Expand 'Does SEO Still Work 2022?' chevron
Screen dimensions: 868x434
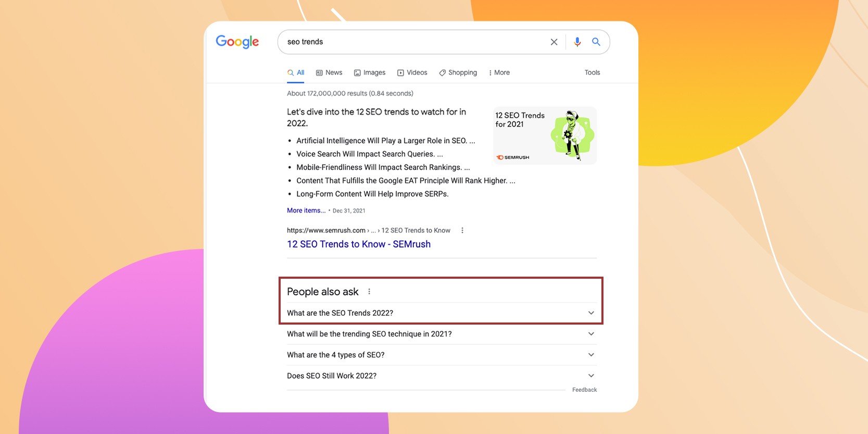(x=591, y=376)
